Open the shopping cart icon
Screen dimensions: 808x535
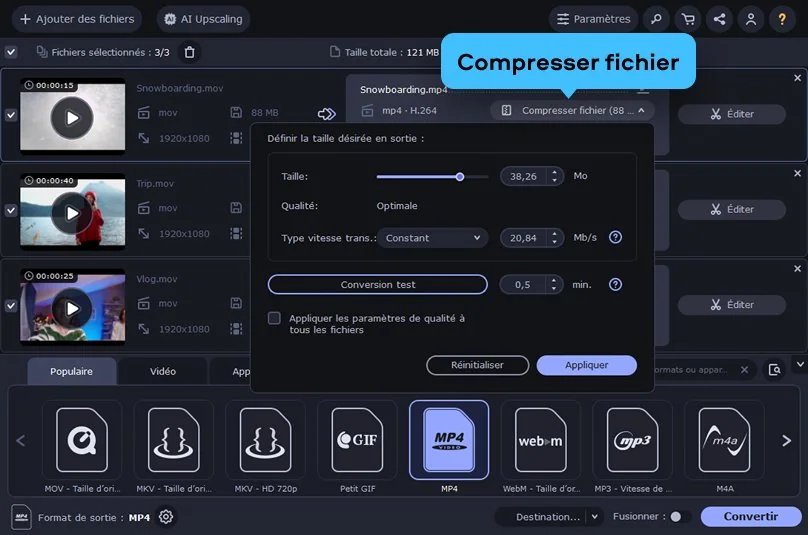(x=687, y=19)
